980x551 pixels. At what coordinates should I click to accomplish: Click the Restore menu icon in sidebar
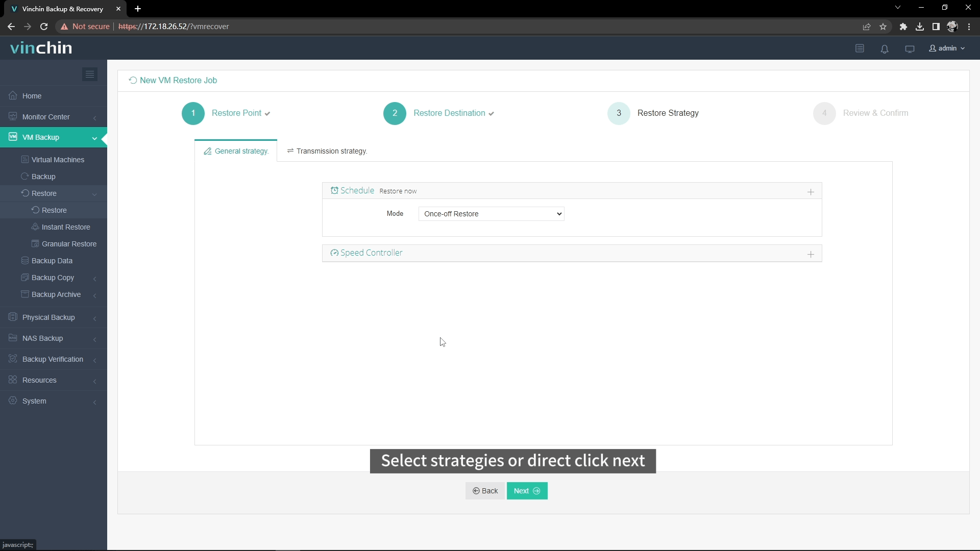pyautogui.click(x=25, y=193)
